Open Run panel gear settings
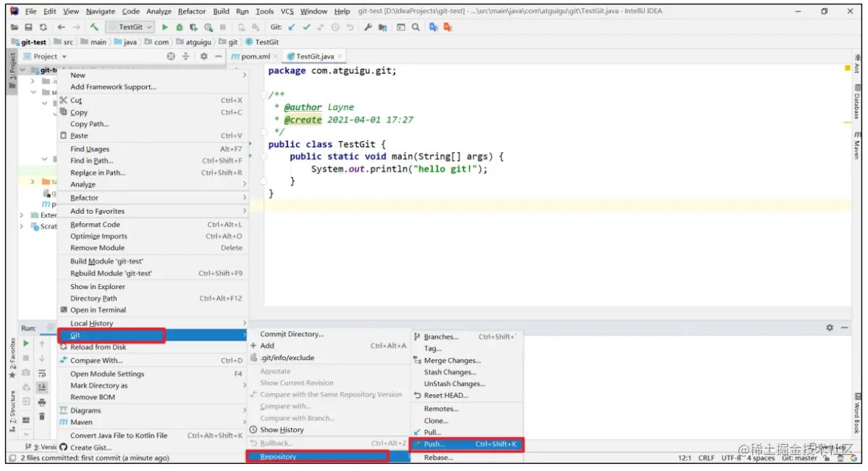 [x=829, y=328]
